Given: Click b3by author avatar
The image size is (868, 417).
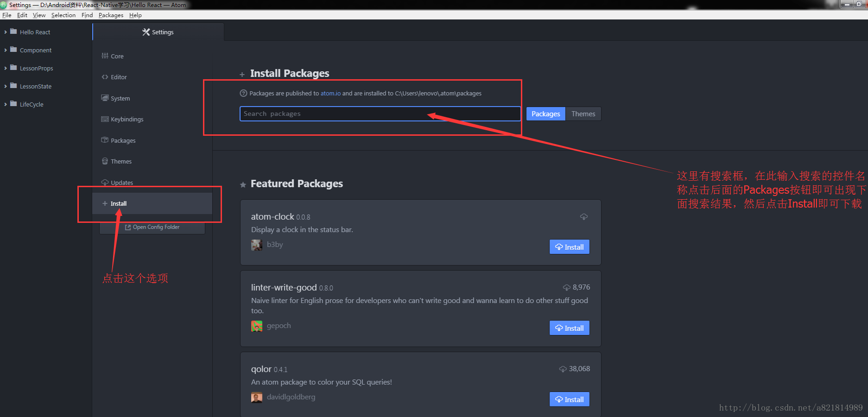Looking at the screenshot, I should pos(257,245).
